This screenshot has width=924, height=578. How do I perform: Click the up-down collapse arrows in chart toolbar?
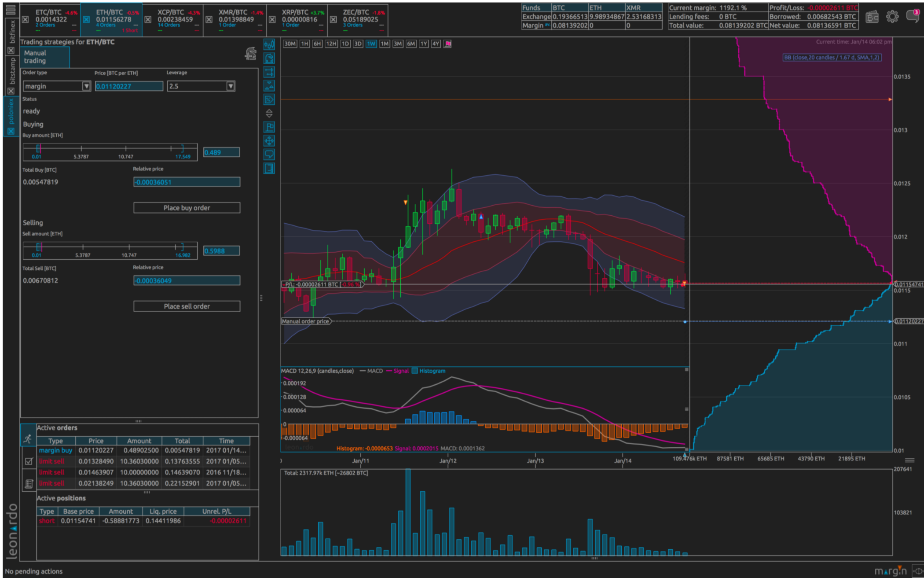(x=269, y=114)
